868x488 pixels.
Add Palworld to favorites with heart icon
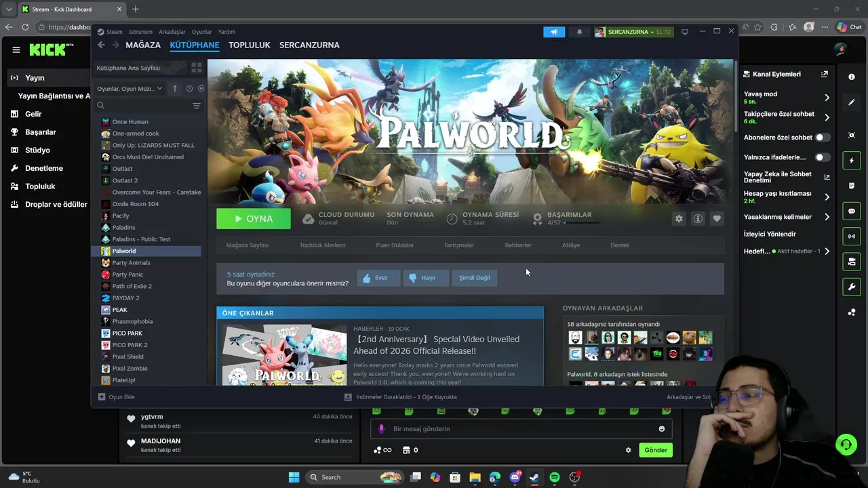(x=717, y=218)
